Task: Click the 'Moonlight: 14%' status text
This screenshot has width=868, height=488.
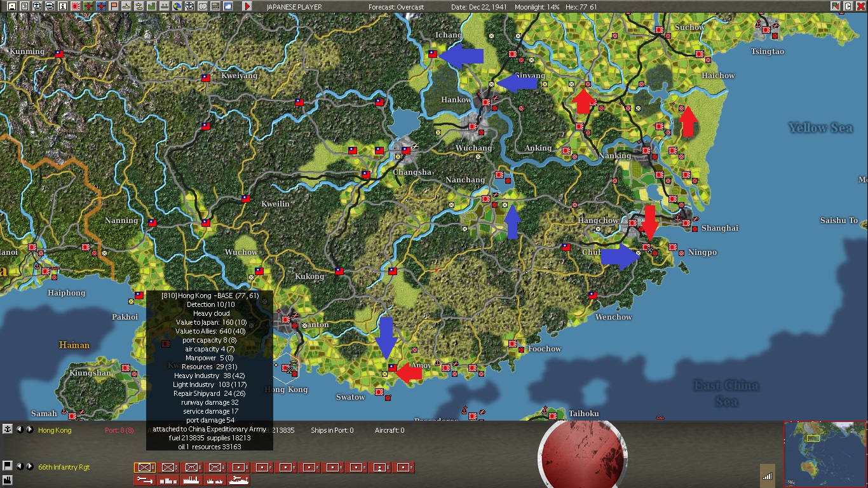Action: point(538,7)
